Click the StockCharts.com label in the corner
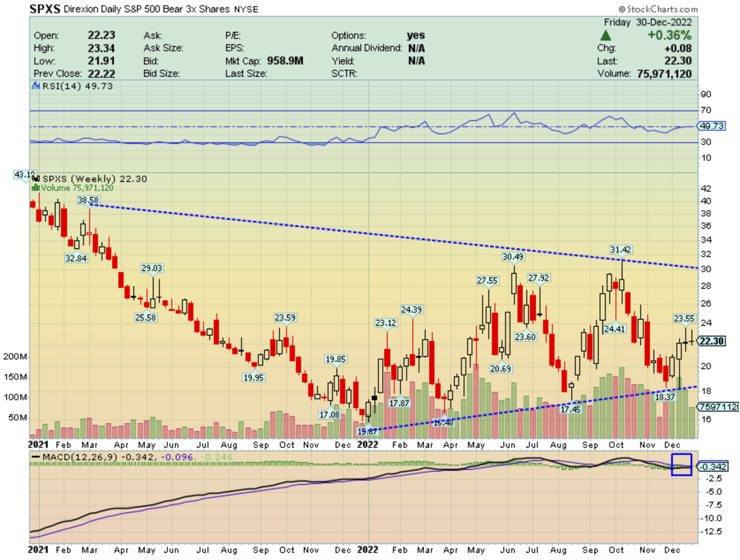The width and height of the screenshot is (740, 560). [x=658, y=9]
